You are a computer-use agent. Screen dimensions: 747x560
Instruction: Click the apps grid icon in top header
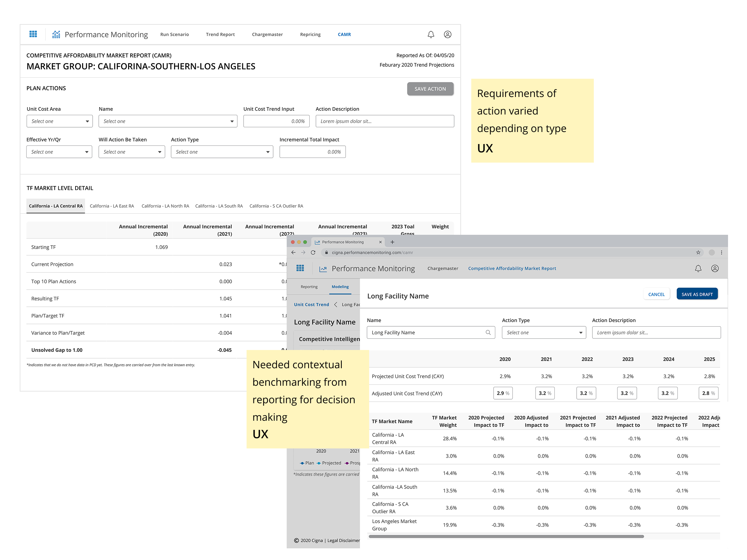tap(33, 34)
